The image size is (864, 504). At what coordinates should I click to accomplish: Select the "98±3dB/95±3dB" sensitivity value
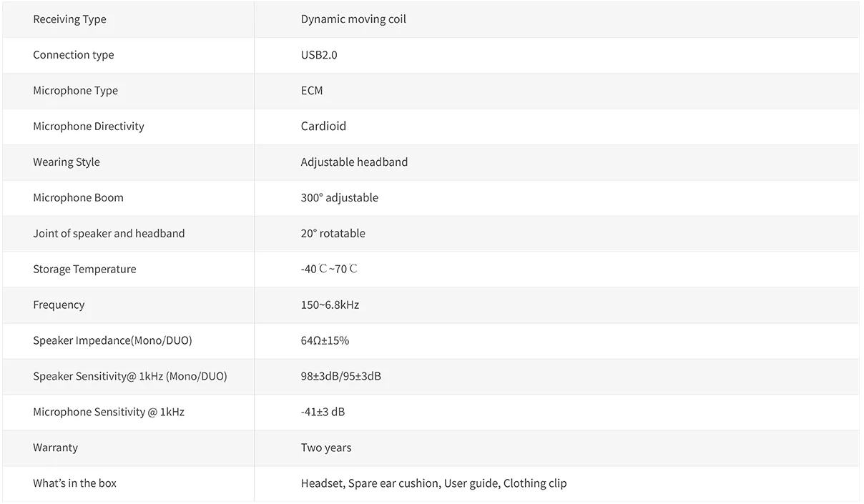point(340,377)
